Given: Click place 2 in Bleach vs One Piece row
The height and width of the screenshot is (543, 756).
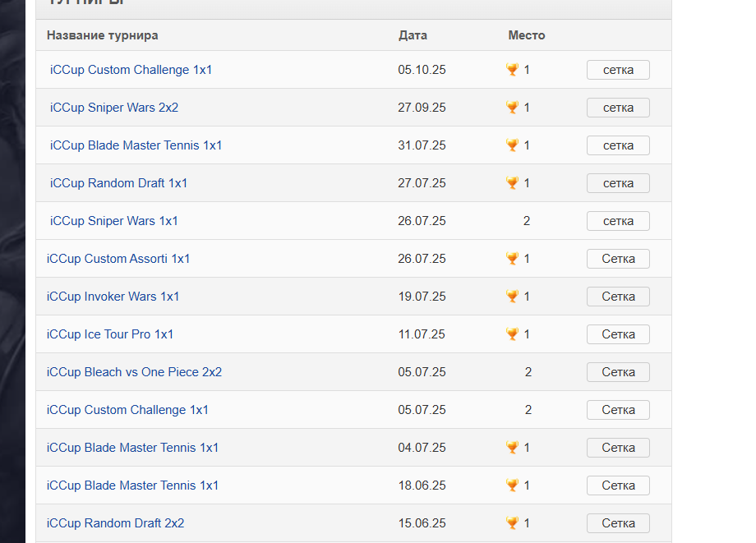Looking at the screenshot, I should pyautogui.click(x=528, y=372).
